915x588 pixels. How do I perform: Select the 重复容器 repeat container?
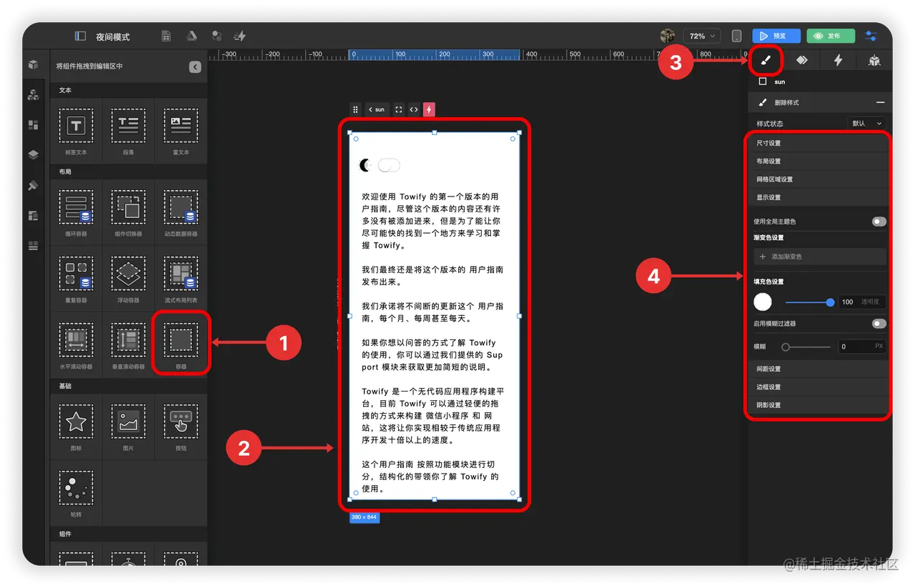pyautogui.click(x=76, y=279)
